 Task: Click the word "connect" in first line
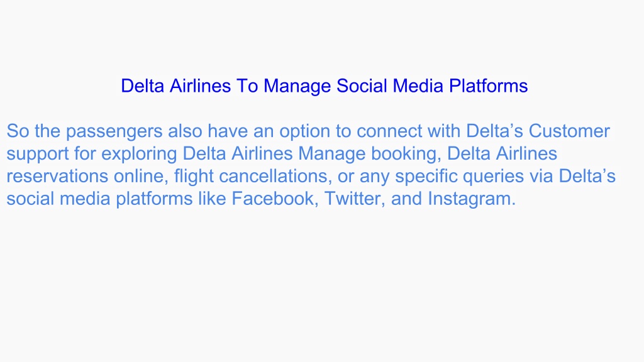(389, 131)
